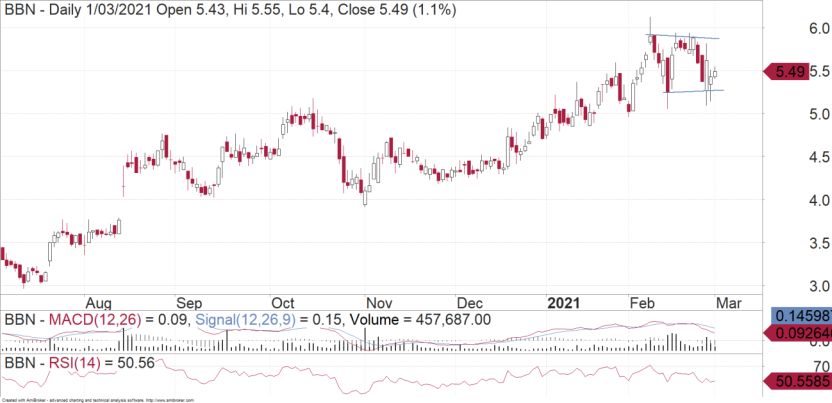
Task: Select the lower blue channel trendline
Action: pyautogui.click(x=694, y=91)
